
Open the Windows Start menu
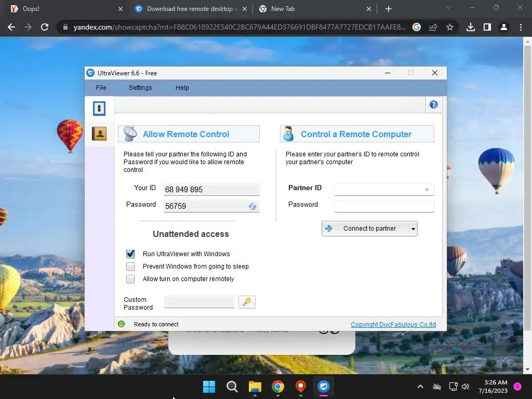pyautogui.click(x=209, y=387)
